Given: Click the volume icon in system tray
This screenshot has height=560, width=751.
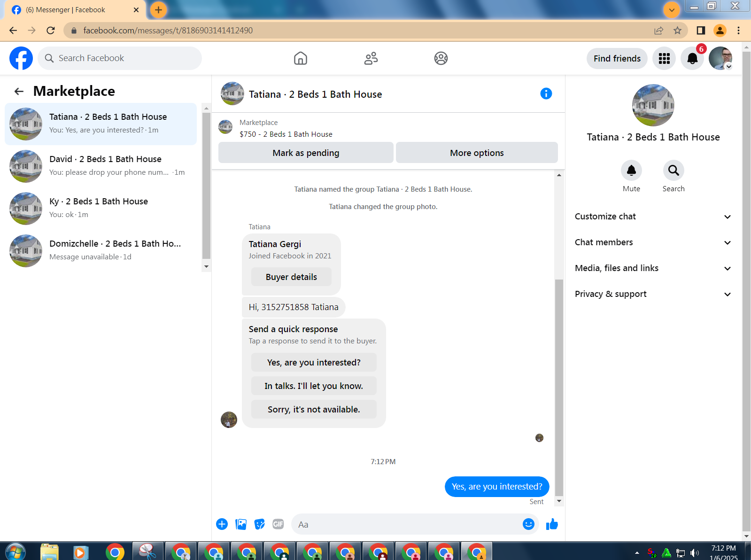Looking at the screenshot, I should click(695, 553).
